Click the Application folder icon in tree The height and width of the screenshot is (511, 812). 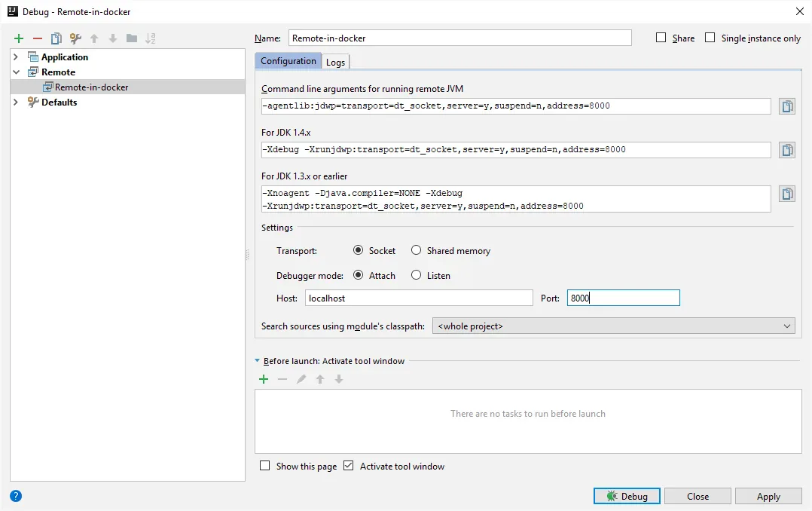(33, 57)
